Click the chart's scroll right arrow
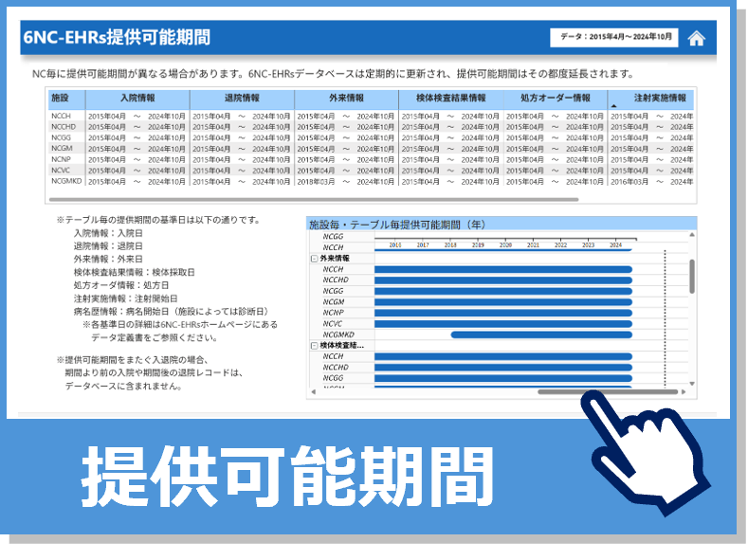 pyautogui.click(x=683, y=391)
